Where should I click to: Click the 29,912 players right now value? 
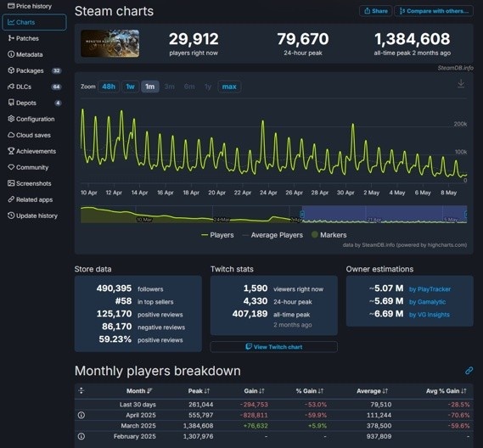(194, 39)
